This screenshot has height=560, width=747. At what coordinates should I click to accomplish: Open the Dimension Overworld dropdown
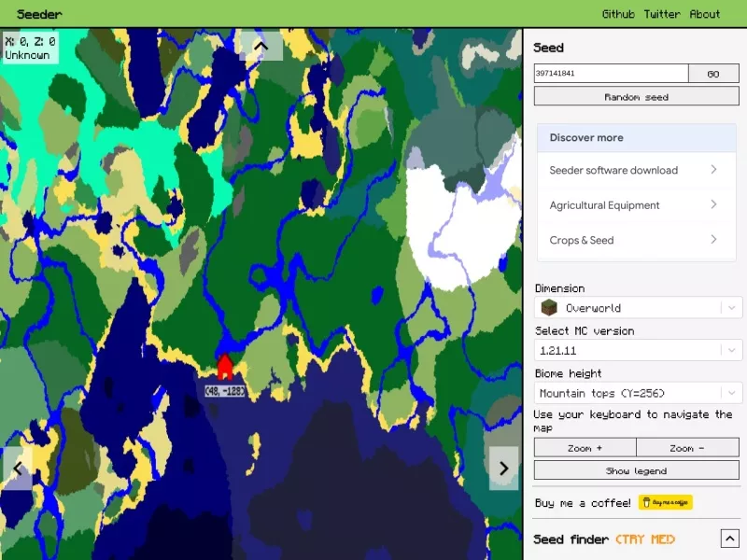coord(638,308)
